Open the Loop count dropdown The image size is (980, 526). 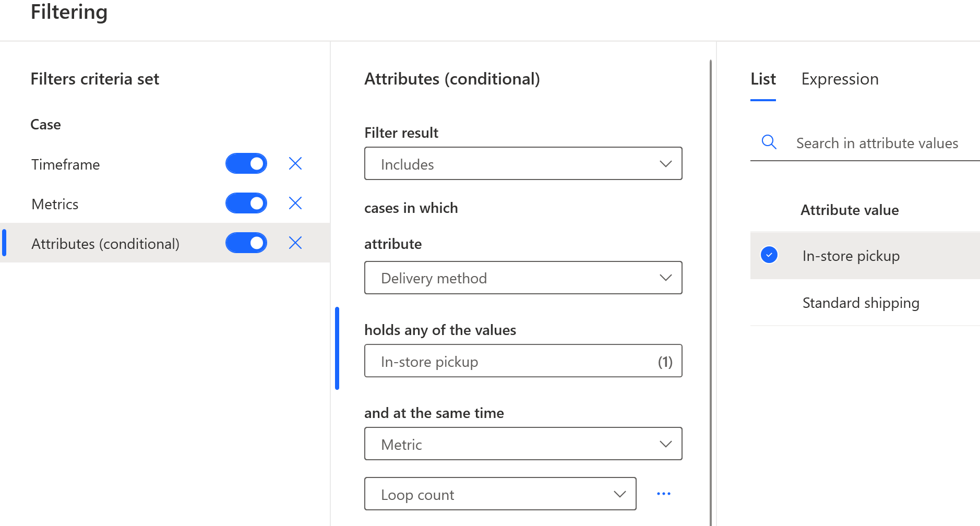click(500, 494)
